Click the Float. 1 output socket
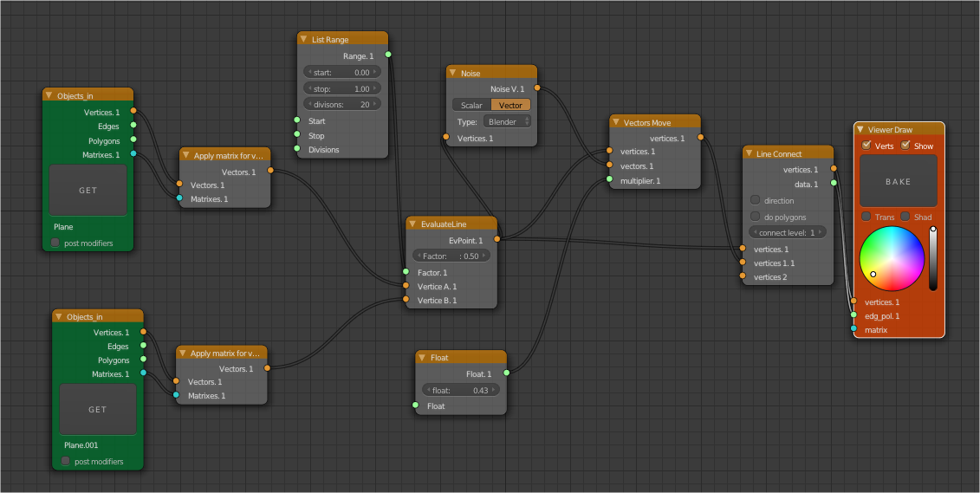The width and height of the screenshot is (980, 493). click(506, 373)
